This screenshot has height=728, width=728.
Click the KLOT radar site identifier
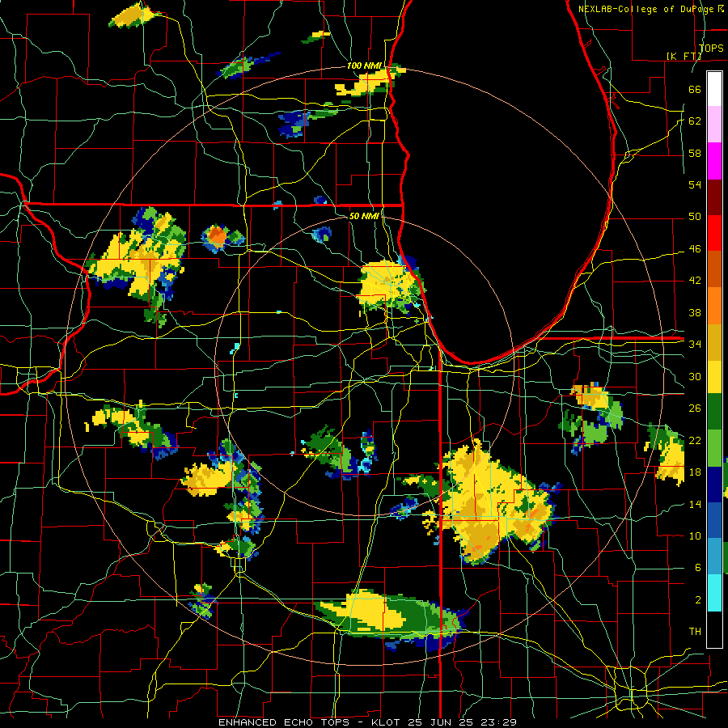tap(387, 722)
